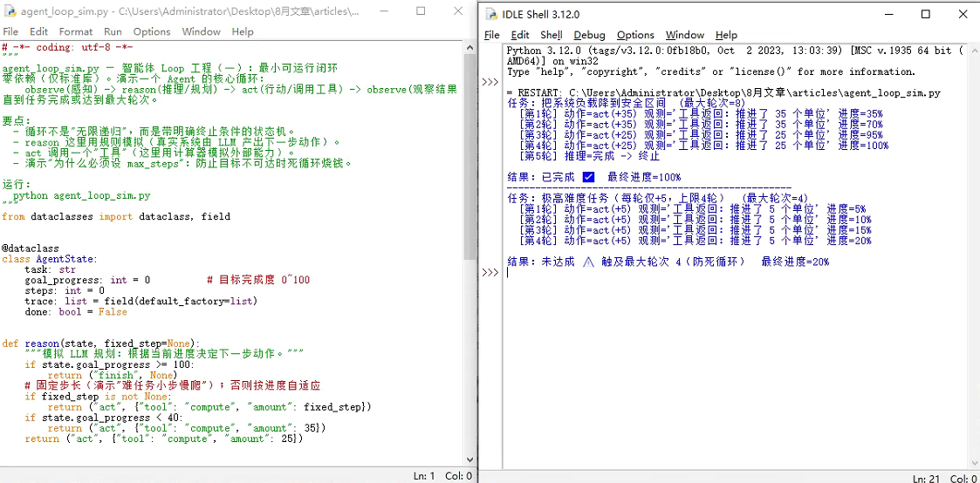Image resolution: width=980 pixels, height=483 pixels.
Task: Maximize the IDLE Shell window
Action: (x=926, y=14)
